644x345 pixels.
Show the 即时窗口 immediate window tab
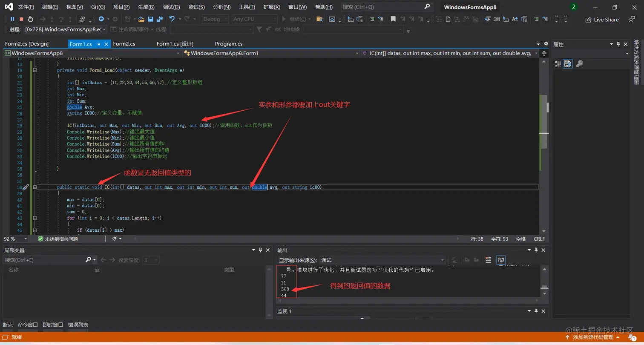(53, 325)
